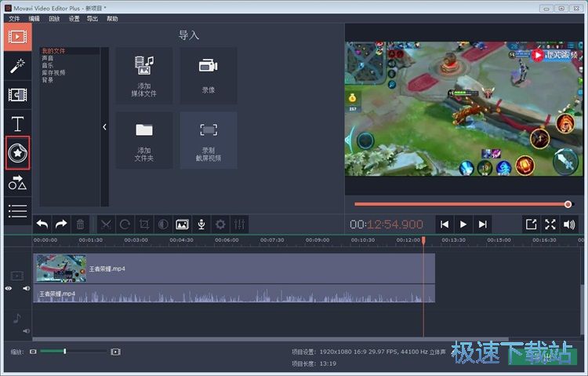This screenshot has height=376, width=588.
Task: Select 声音 category
Action: pyautogui.click(x=48, y=58)
